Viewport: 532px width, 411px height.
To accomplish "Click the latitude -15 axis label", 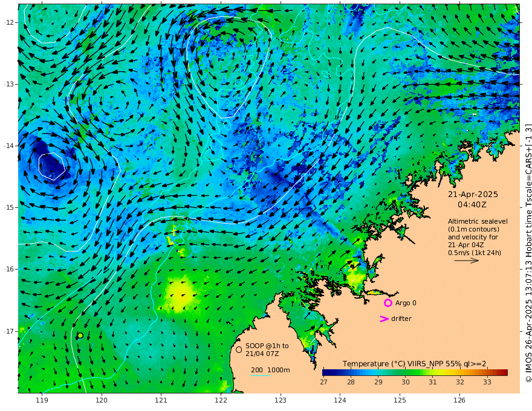I will click(x=9, y=207).
